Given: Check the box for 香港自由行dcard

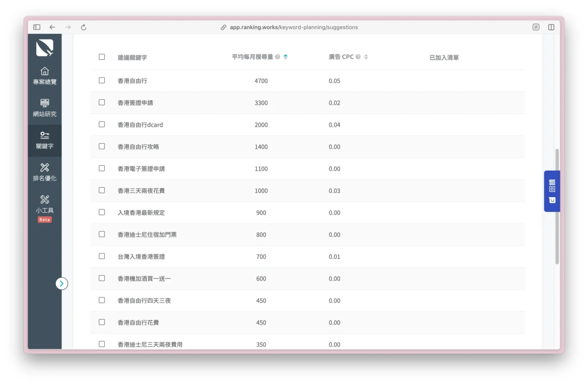Looking at the screenshot, I should coord(102,125).
